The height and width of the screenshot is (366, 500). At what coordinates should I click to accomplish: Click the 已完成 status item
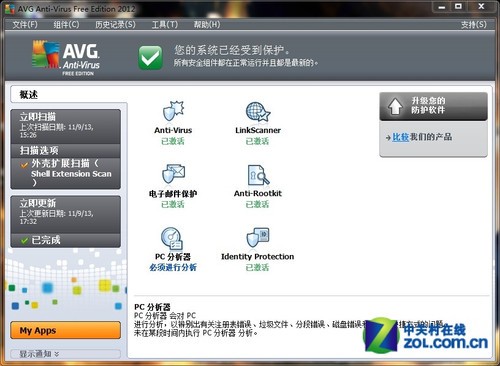tap(66, 240)
